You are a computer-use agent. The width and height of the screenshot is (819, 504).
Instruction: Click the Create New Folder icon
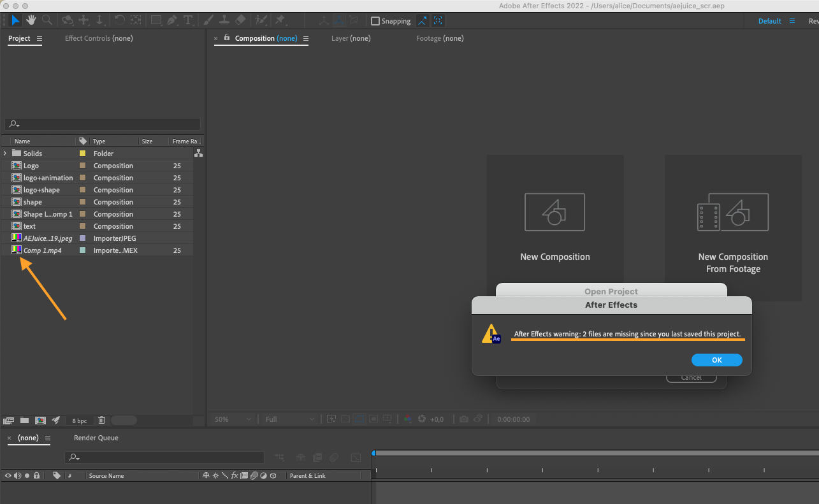24,421
